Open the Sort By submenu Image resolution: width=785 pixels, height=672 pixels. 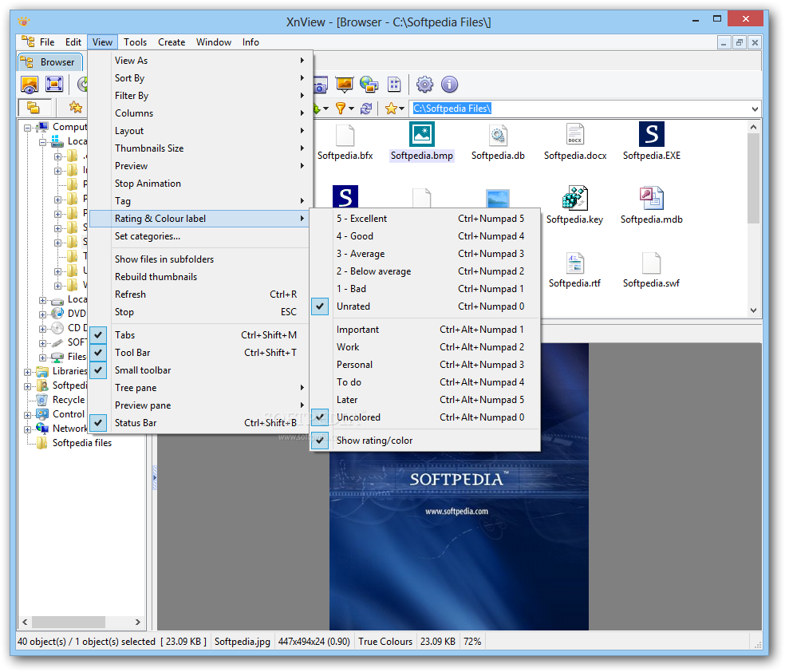point(199,78)
